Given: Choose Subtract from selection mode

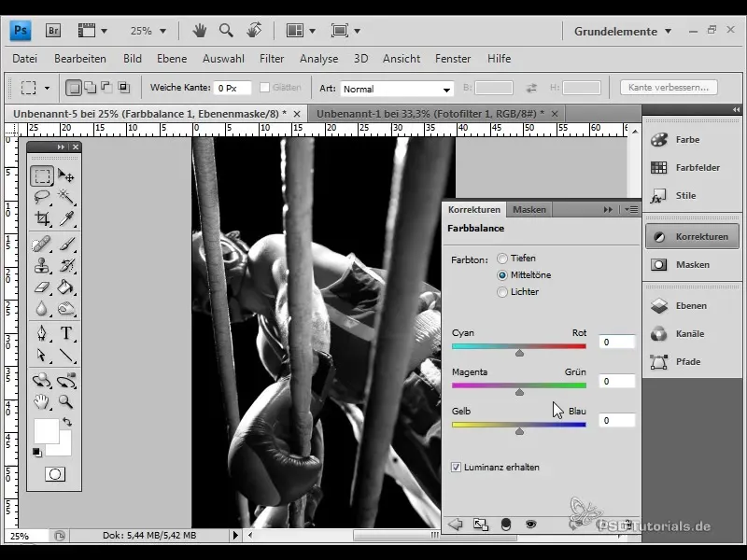Looking at the screenshot, I should 106,88.
